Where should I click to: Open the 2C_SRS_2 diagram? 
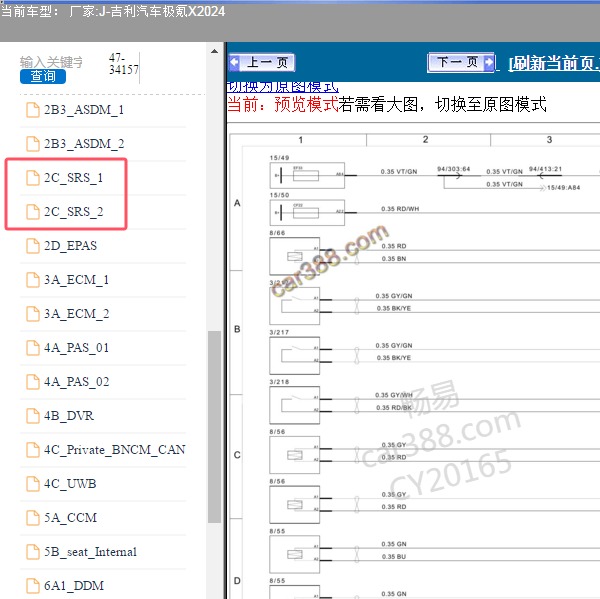click(x=73, y=212)
